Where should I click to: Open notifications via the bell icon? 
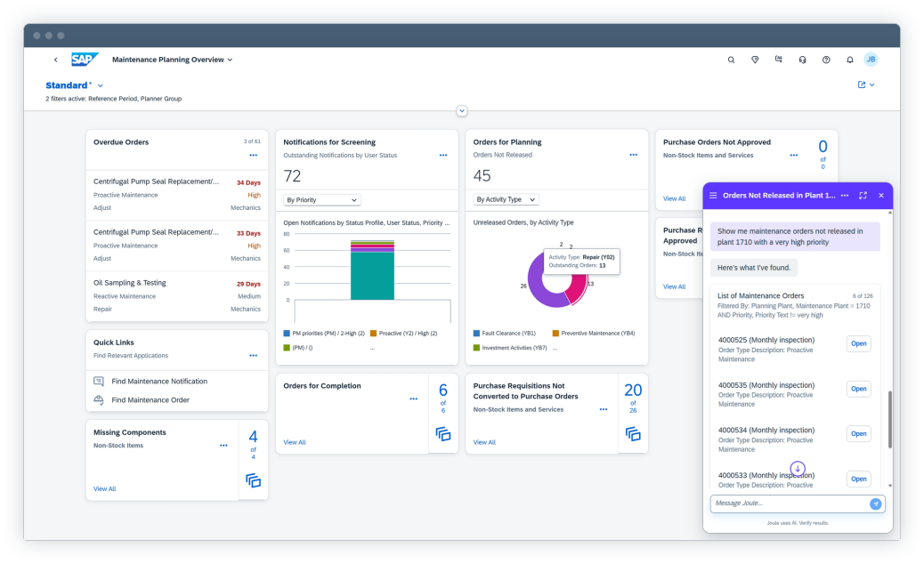point(850,60)
